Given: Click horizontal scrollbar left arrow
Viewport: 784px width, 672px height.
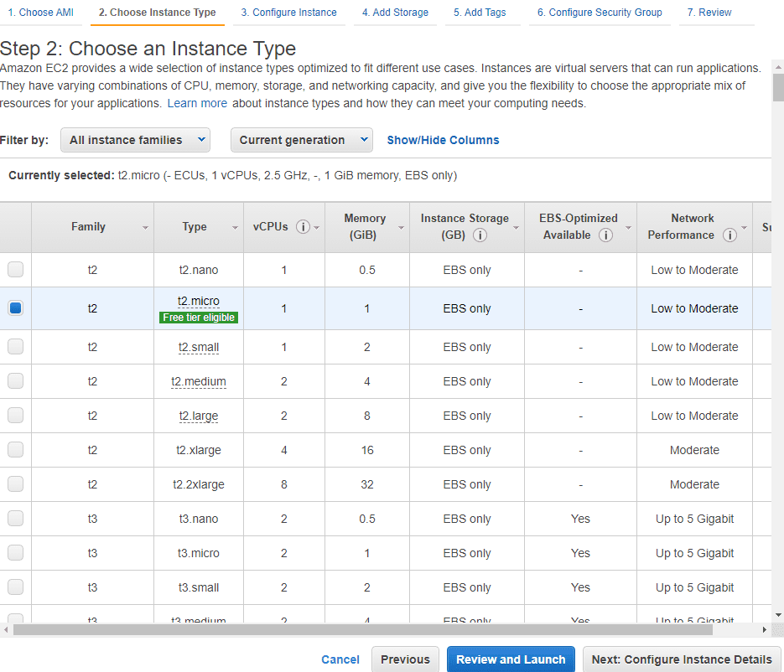Looking at the screenshot, I should pos(6,630).
